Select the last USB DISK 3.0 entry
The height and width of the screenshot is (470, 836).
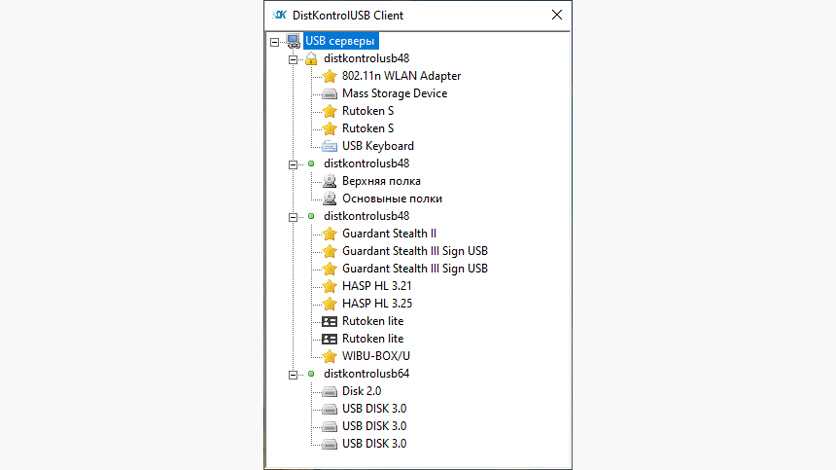[x=374, y=443]
